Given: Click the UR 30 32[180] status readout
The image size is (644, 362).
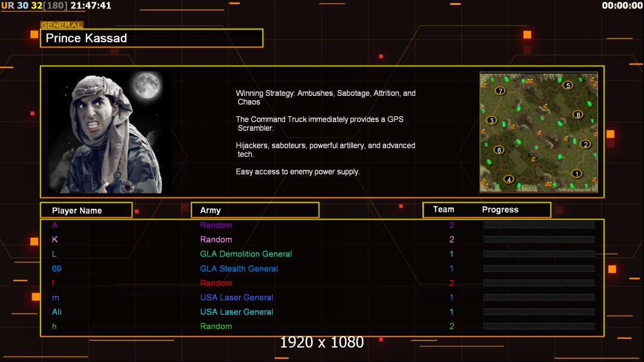Looking at the screenshot, I should [x=34, y=5].
